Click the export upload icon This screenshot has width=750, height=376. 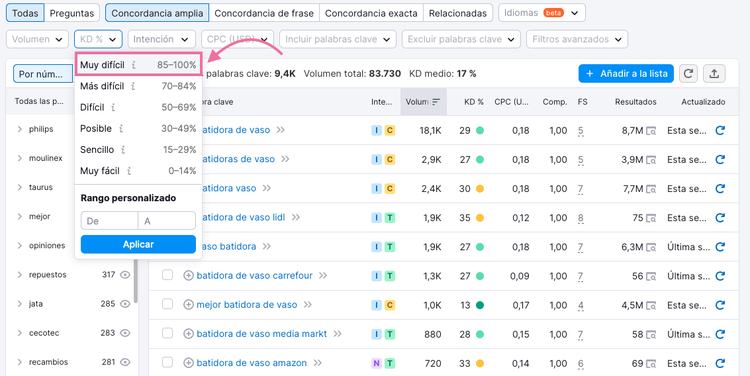coord(714,74)
